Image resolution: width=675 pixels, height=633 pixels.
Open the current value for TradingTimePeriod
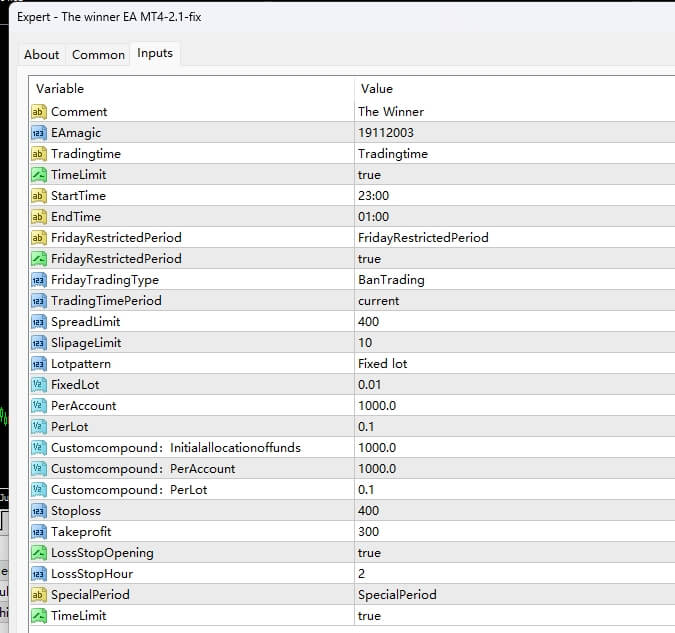pos(514,301)
